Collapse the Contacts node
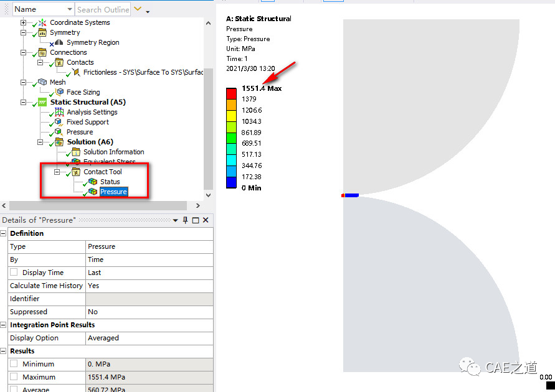This screenshot has width=555, height=392. 40,63
